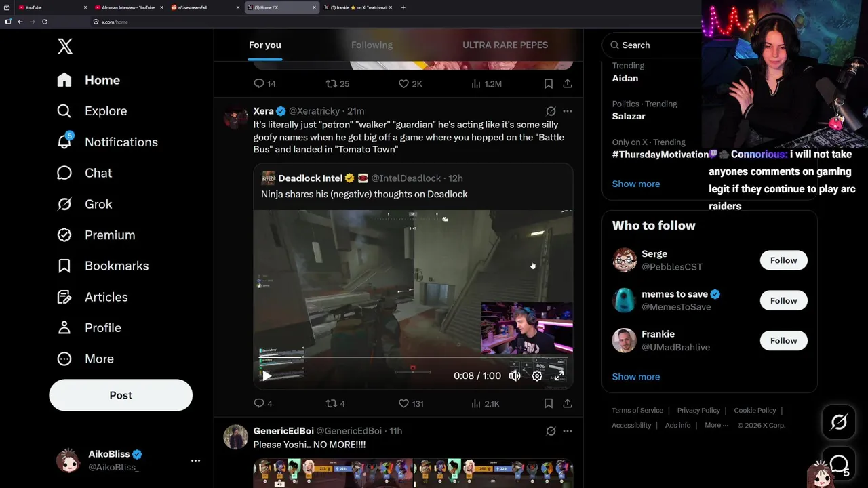Repost the post with 25 reposts
The width and height of the screenshot is (868, 488).
[338, 84]
